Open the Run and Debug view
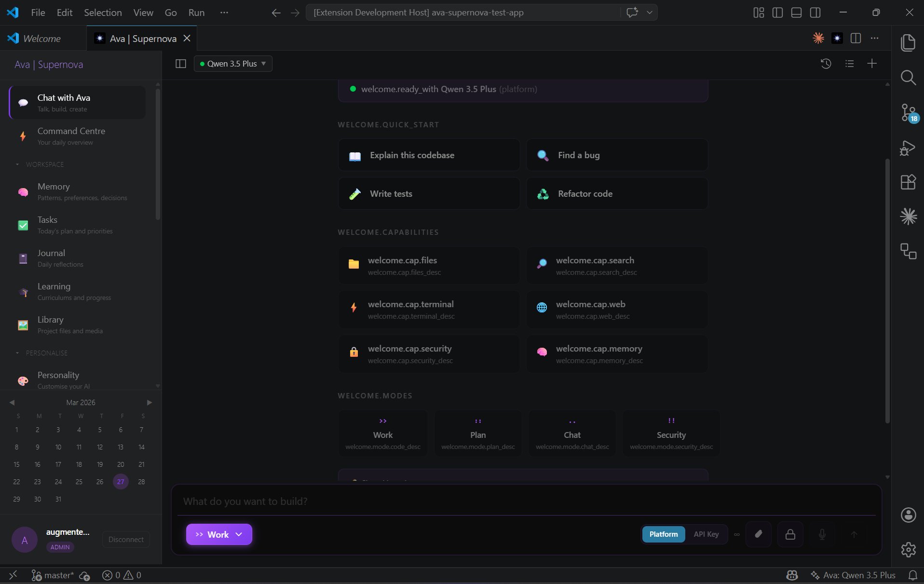Screen dimensions: 924x584 pyautogui.click(x=908, y=148)
